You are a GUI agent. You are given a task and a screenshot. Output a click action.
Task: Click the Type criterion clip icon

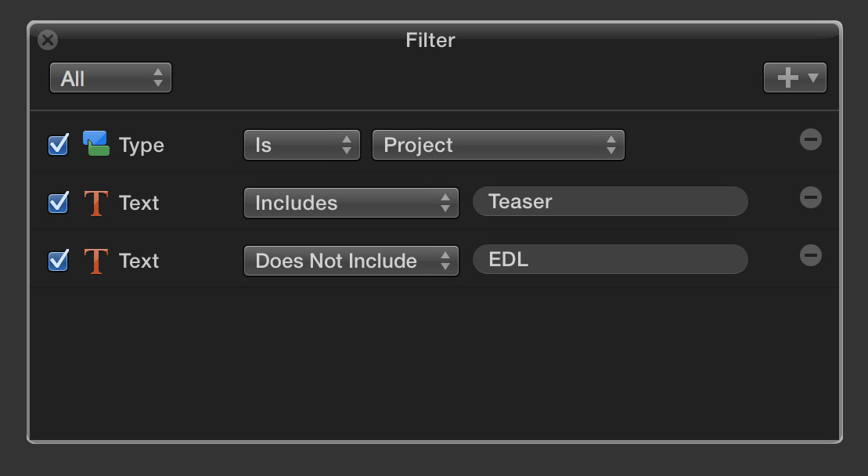(x=95, y=144)
